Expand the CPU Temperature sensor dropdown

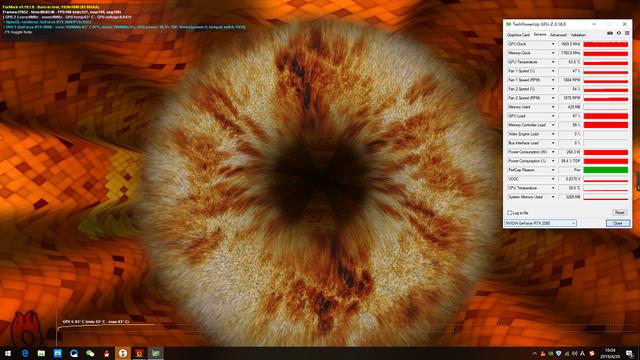tap(553, 188)
